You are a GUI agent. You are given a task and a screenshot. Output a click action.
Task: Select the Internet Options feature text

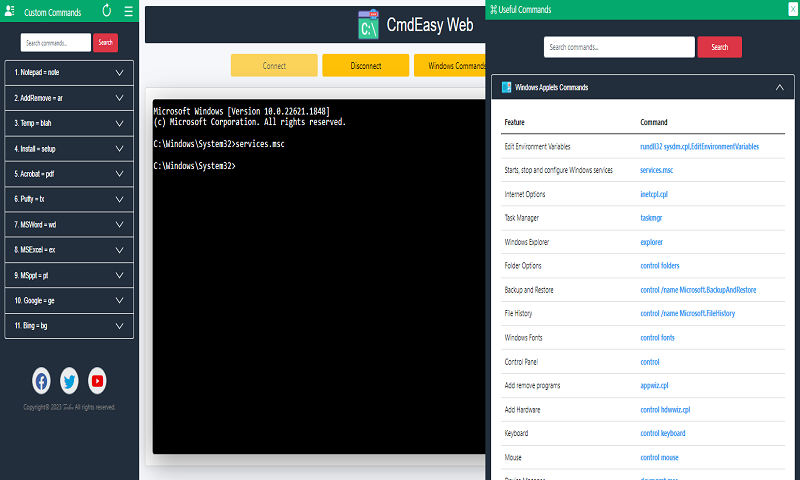tap(524, 194)
